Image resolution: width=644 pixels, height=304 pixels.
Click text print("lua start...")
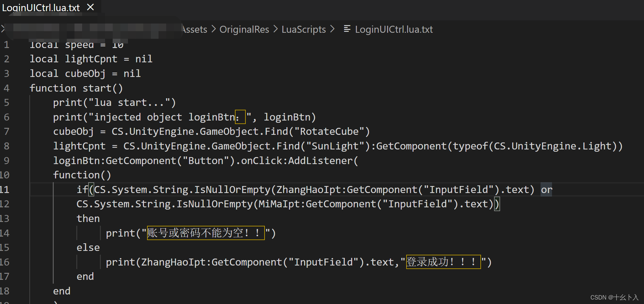[114, 102]
